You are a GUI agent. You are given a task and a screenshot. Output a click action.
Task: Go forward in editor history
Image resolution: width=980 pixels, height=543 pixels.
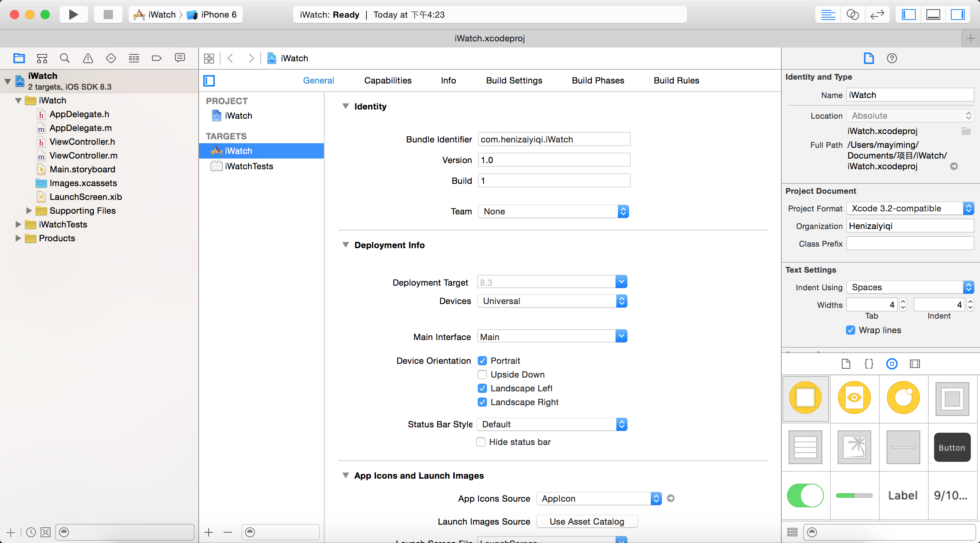(x=251, y=58)
